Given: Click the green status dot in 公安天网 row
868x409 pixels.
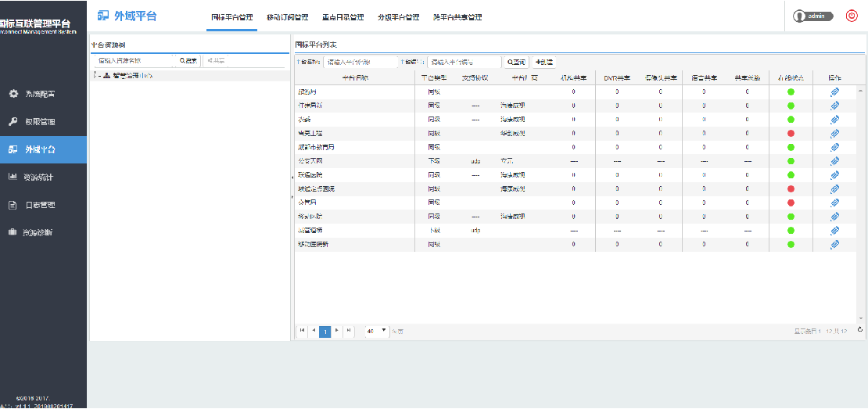Looking at the screenshot, I should (x=791, y=161).
